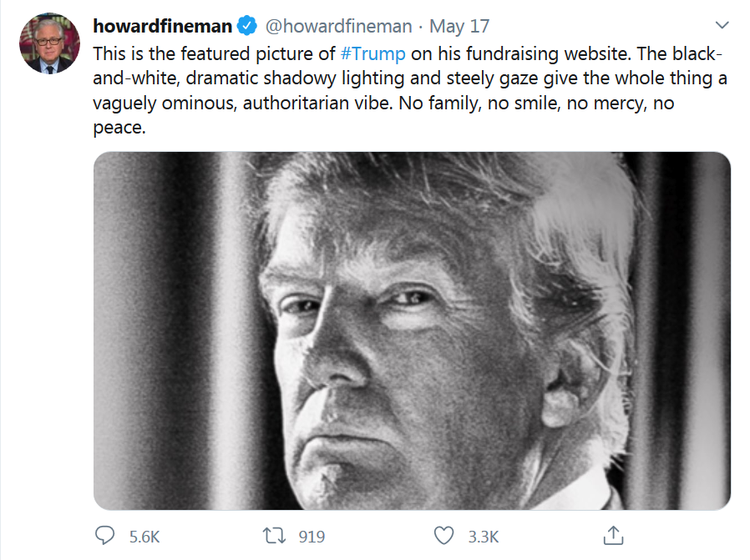Expand the tweet options chevron menu

pos(722,25)
